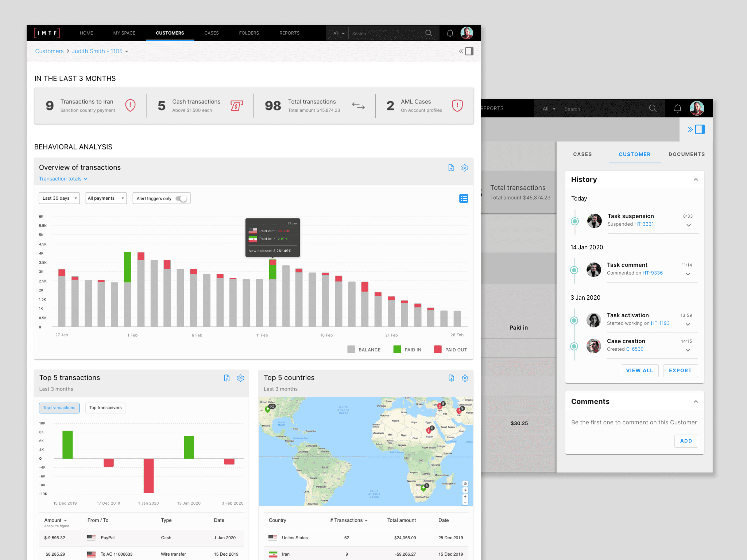
Task: Click the blue list view icon above chart
Action: (463, 199)
